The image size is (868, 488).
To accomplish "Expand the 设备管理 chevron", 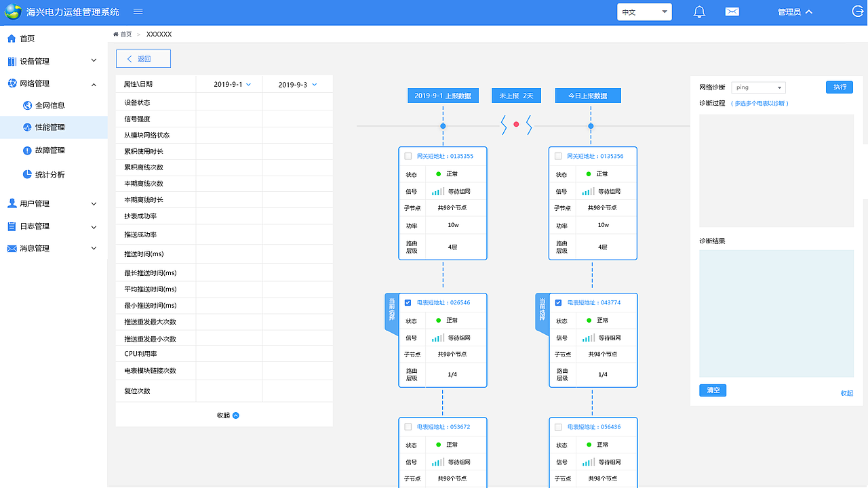I will click(x=94, y=61).
